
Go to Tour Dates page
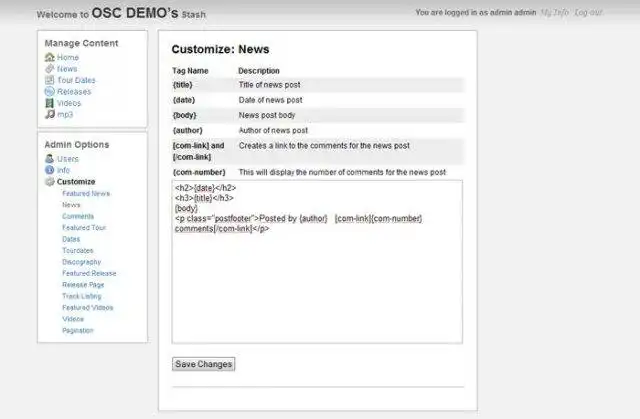(76, 80)
